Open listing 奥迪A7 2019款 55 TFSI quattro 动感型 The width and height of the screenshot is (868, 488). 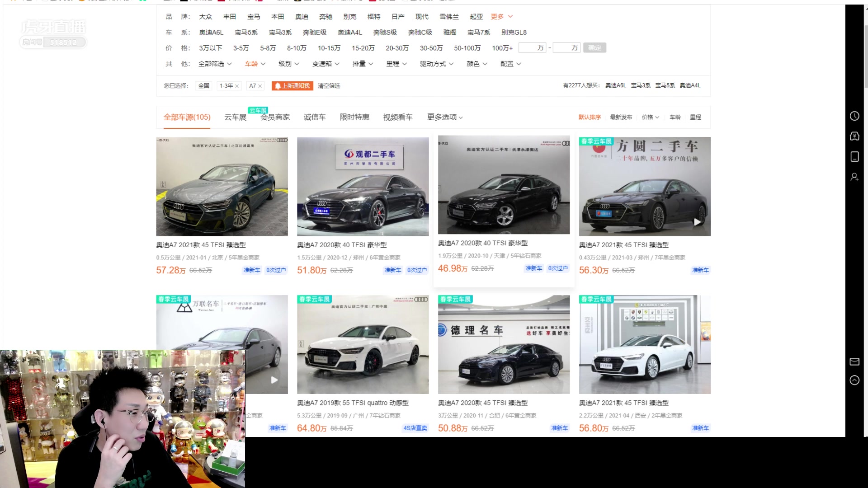tap(353, 403)
